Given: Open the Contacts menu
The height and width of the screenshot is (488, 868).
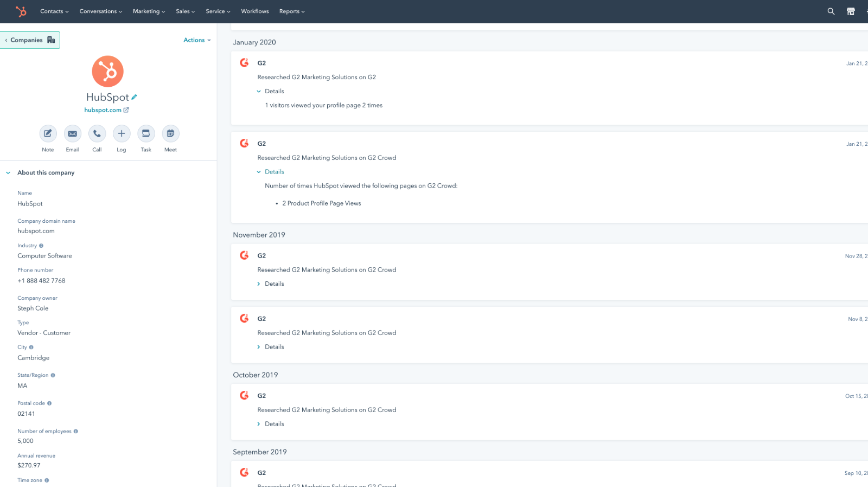Looking at the screenshot, I should (x=54, y=11).
